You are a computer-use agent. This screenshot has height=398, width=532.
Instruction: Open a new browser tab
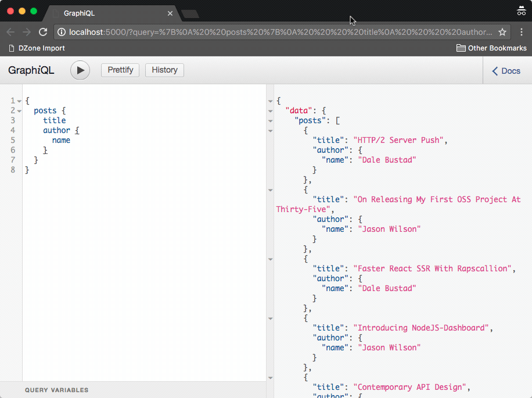(x=190, y=14)
